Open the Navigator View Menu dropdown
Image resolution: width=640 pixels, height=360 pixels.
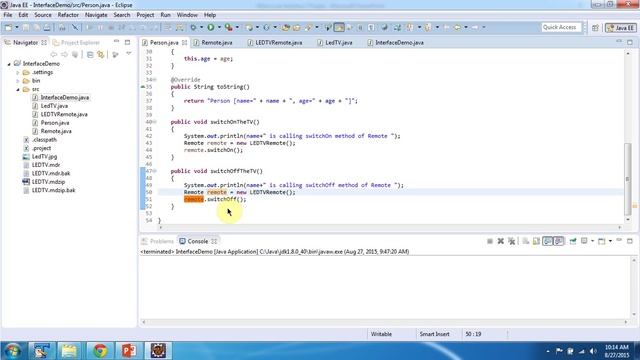[x=129, y=54]
